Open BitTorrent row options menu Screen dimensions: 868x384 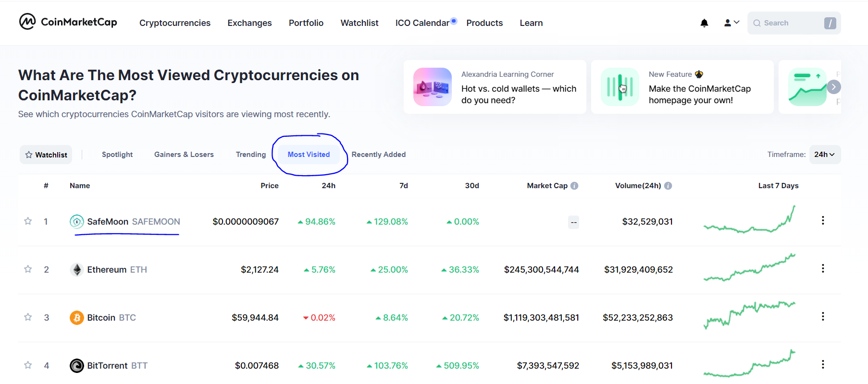click(823, 364)
